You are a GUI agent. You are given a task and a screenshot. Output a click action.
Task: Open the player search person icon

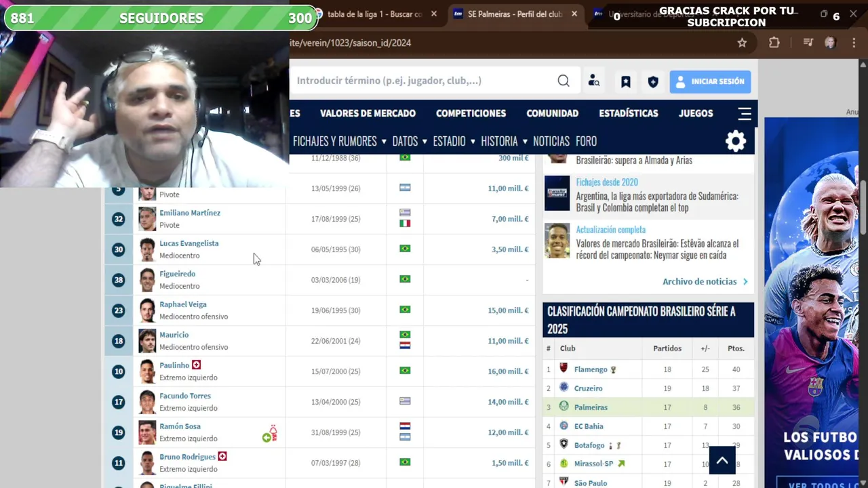click(x=594, y=81)
